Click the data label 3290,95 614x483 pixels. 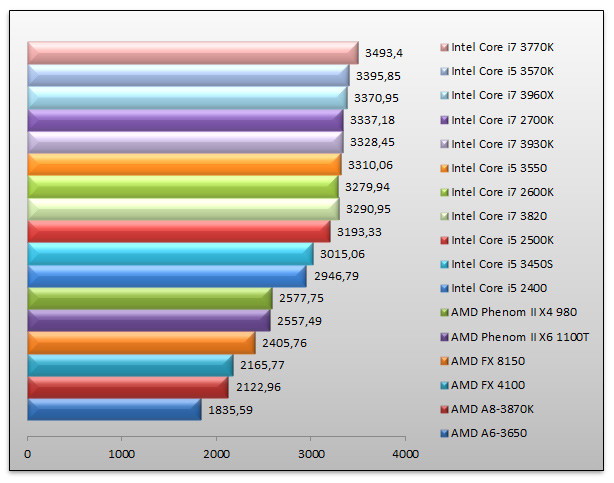point(368,209)
